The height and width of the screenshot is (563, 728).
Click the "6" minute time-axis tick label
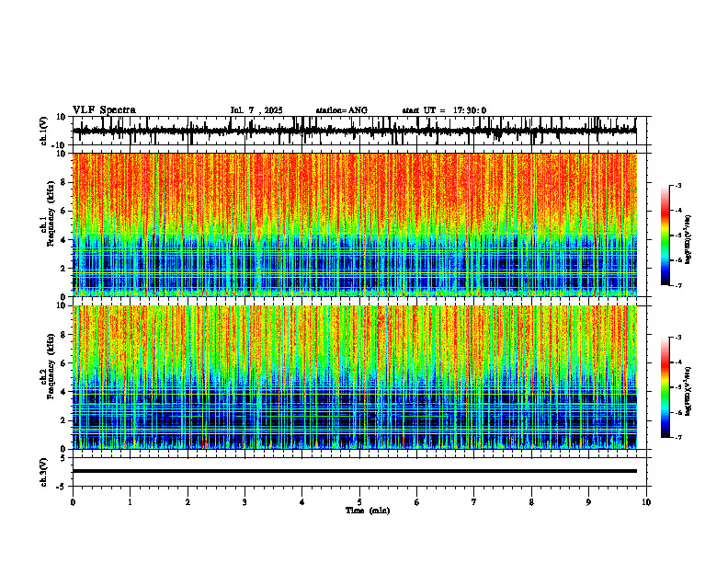pyautogui.click(x=417, y=502)
